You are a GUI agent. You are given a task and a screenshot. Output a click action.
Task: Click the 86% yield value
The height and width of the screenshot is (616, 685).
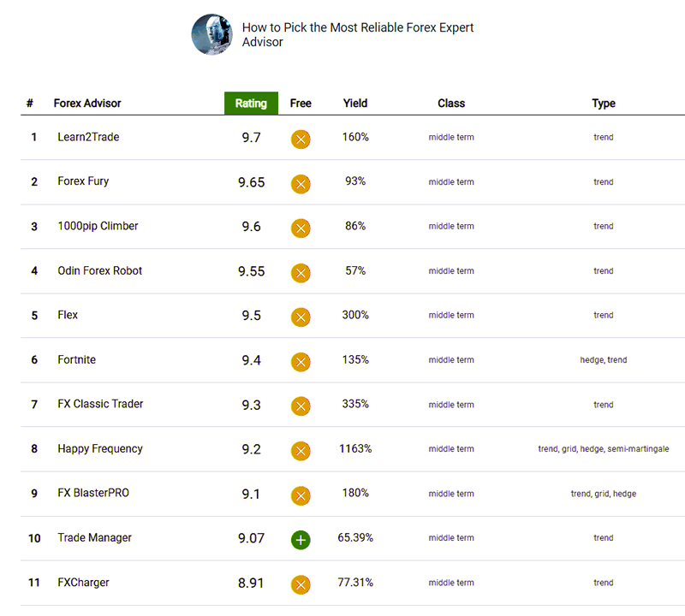pyautogui.click(x=355, y=226)
